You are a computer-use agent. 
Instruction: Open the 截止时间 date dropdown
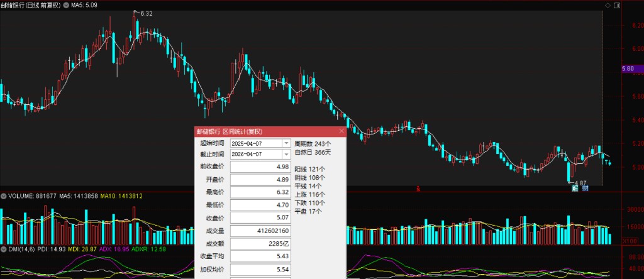click(x=287, y=153)
